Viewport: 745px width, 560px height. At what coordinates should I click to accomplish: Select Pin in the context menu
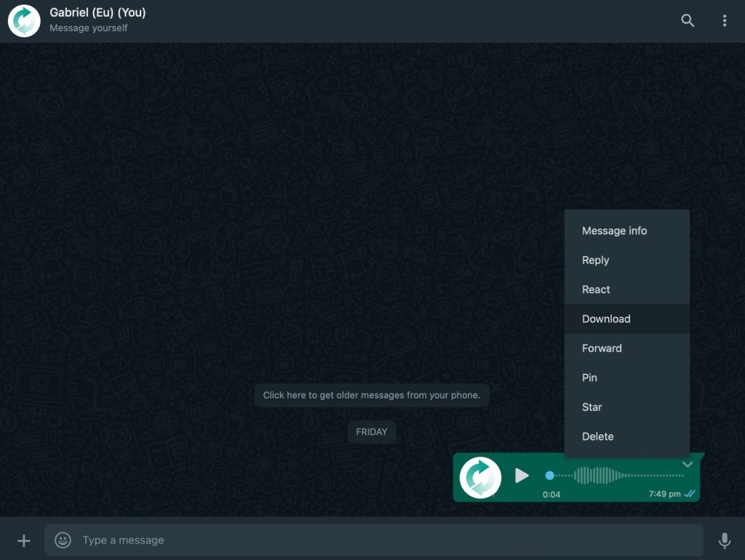click(626, 378)
